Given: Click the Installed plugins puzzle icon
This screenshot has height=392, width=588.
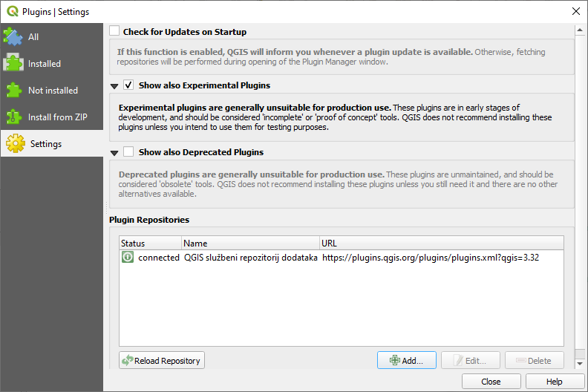Looking at the screenshot, I should [x=13, y=63].
